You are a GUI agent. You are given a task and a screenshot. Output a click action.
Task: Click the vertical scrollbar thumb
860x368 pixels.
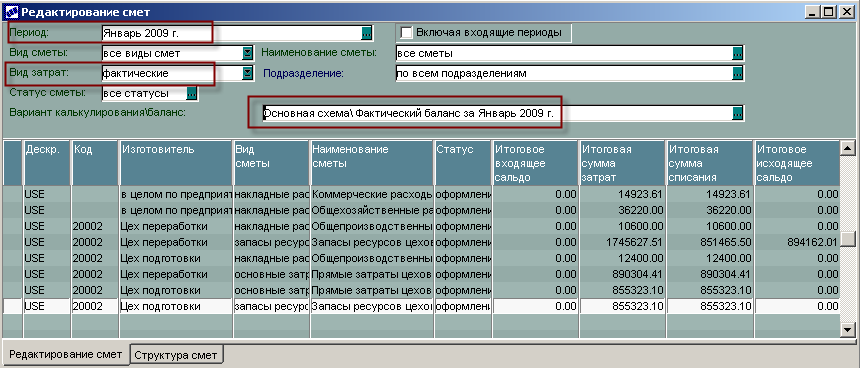848,238
